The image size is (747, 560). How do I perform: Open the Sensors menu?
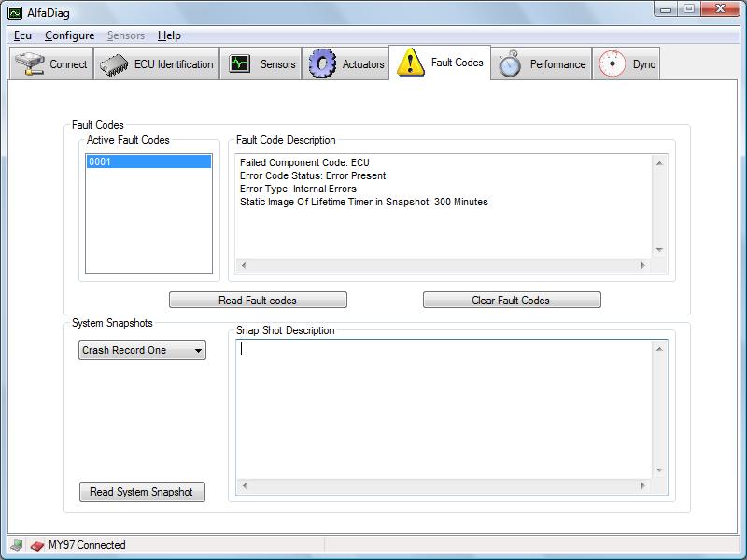126,35
